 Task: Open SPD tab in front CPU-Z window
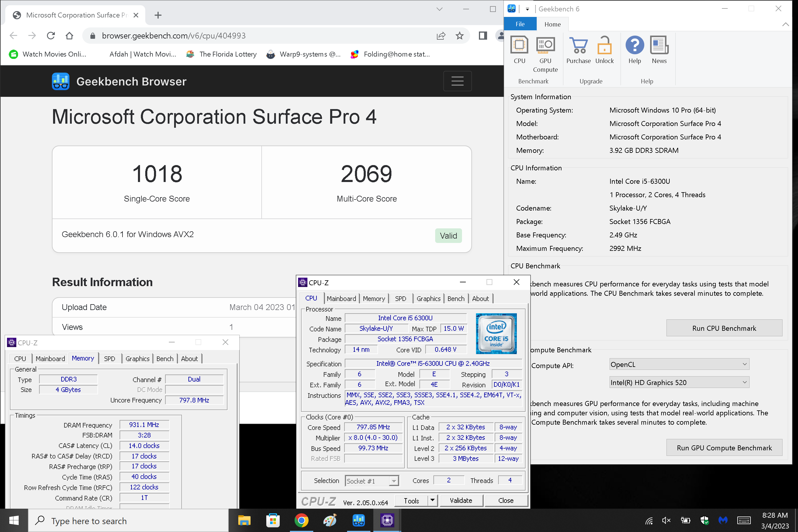click(x=400, y=299)
